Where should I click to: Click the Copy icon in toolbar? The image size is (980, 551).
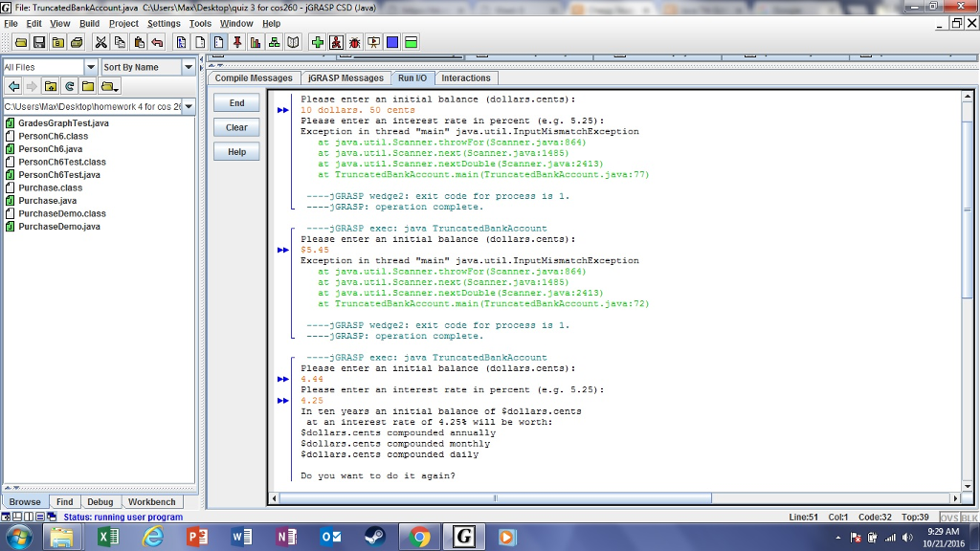(120, 42)
